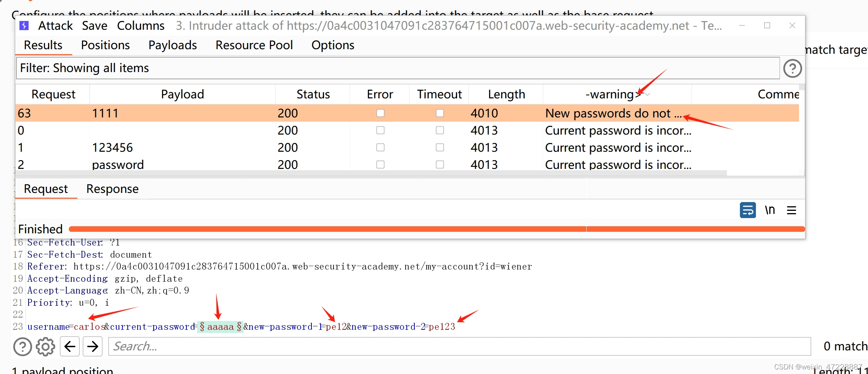Open the Request message tab
Image resolution: width=868 pixels, height=374 pixels.
[46, 189]
